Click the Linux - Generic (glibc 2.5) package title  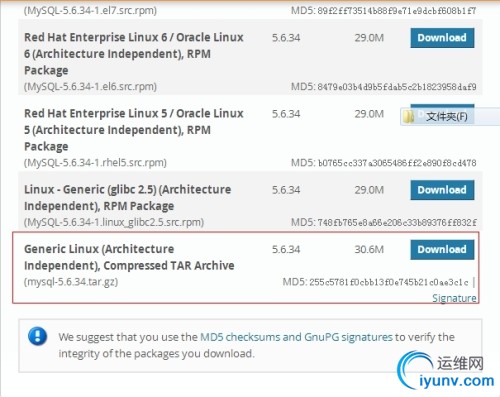pyautogui.click(x=127, y=198)
